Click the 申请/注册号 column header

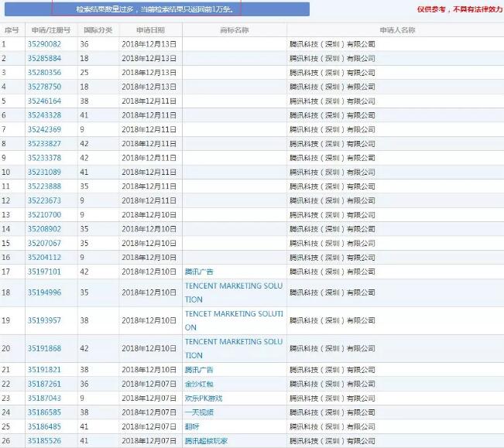51,30
